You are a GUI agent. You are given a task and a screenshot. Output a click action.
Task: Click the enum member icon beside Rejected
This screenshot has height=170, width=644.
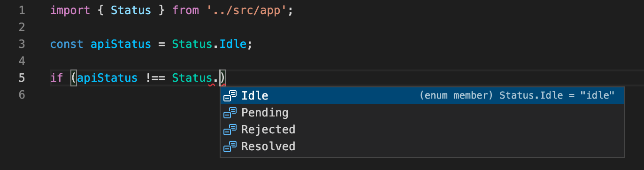[230, 130]
